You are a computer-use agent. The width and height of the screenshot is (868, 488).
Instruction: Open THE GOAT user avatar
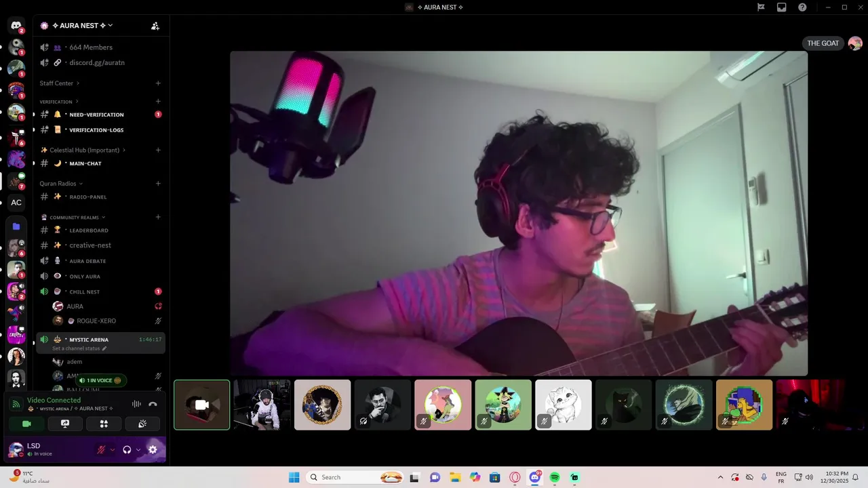[855, 43]
